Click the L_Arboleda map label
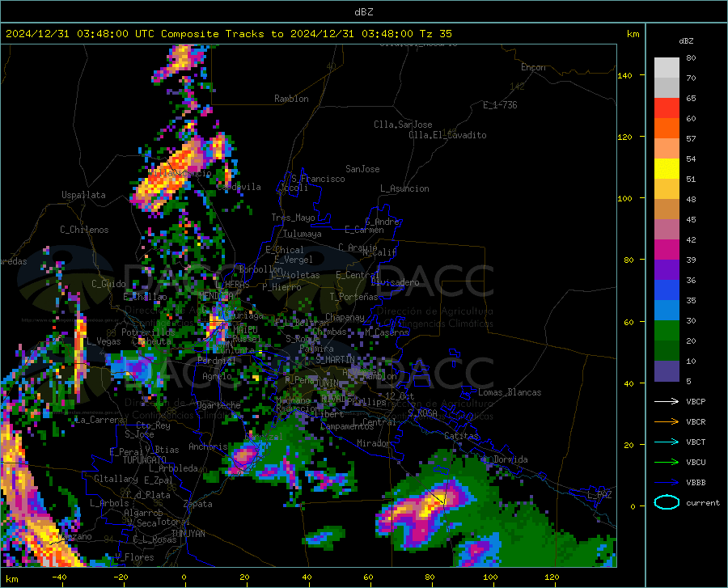The width and height of the screenshot is (728, 588). click(173, 468)
